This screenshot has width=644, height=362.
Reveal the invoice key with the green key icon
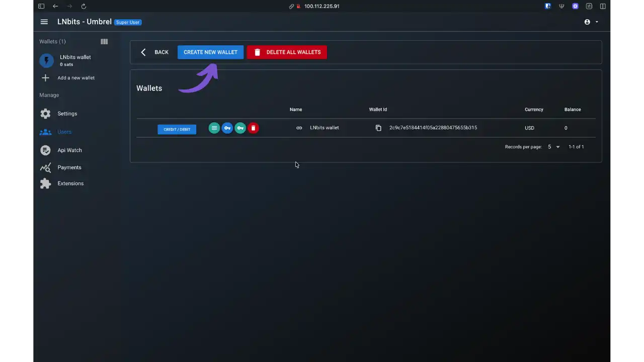point(240,128)
